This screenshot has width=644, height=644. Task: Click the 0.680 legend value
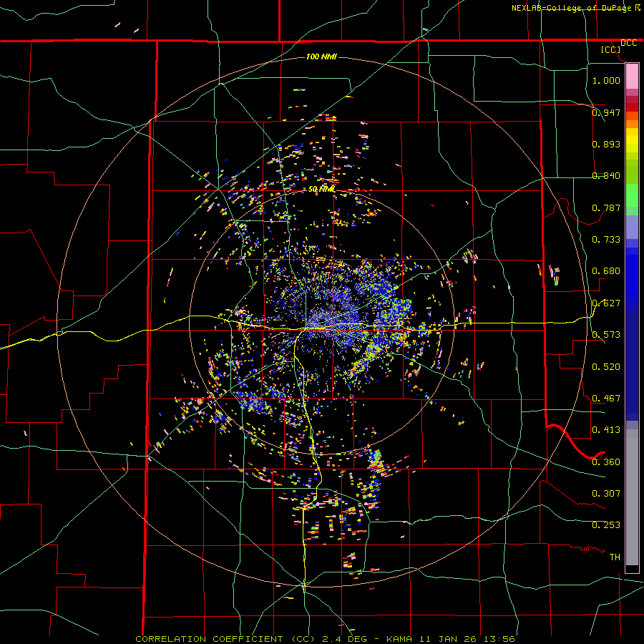606,271
